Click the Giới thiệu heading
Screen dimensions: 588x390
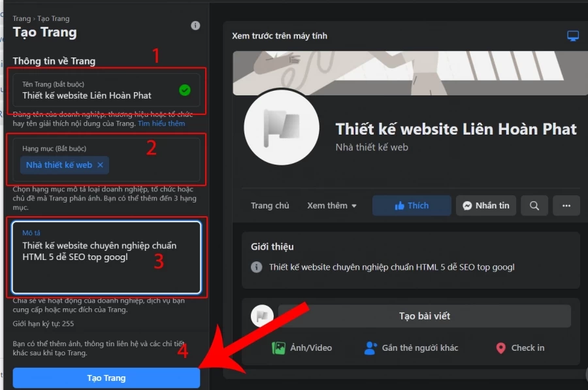pos(272,247)
